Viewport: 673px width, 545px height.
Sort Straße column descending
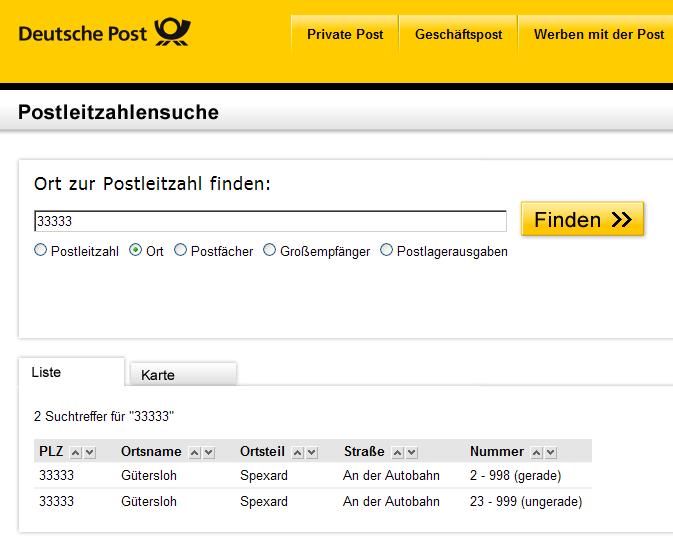pyautogui.click(x=412, y=453)
